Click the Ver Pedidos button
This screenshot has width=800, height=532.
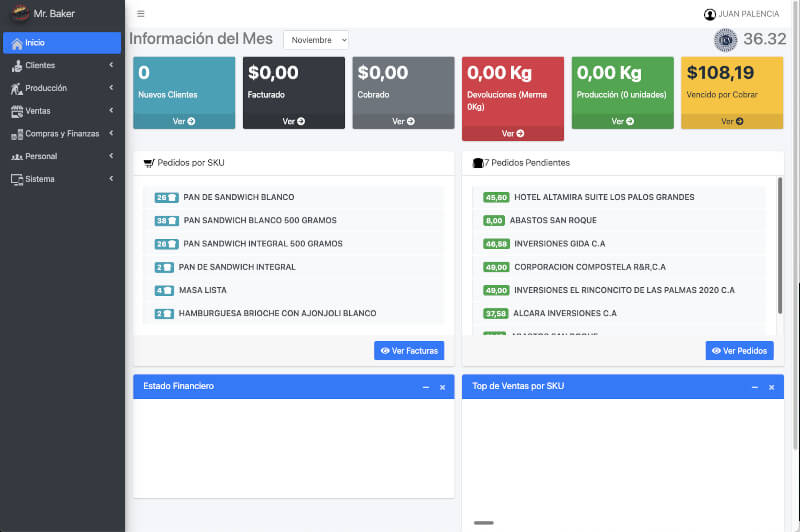click(x=739, y=351)
